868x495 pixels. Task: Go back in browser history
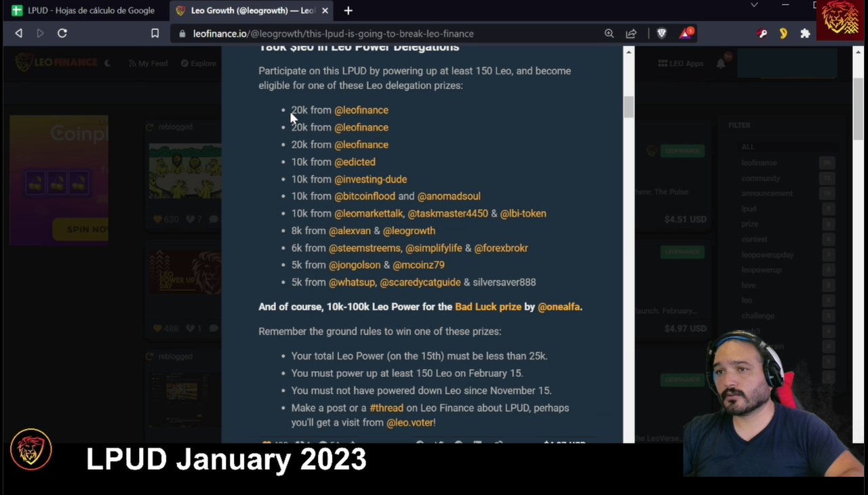tap(18, 33)
